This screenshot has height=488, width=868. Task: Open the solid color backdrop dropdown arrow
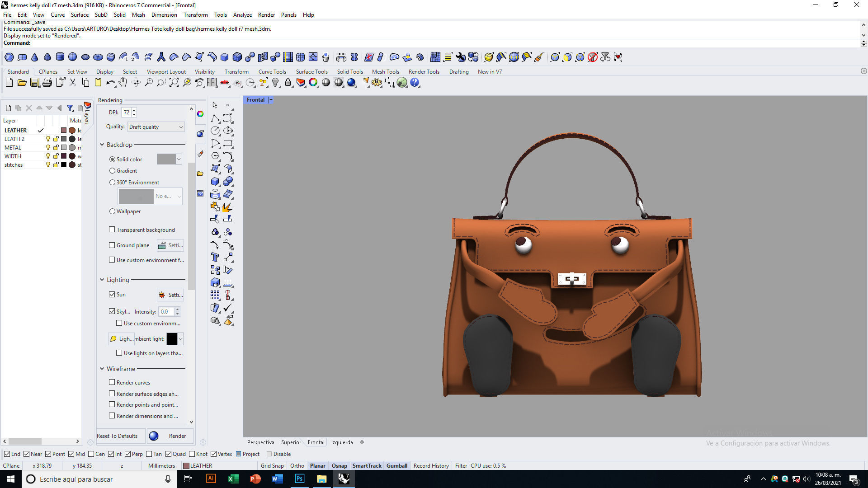[x=179, y=159]
